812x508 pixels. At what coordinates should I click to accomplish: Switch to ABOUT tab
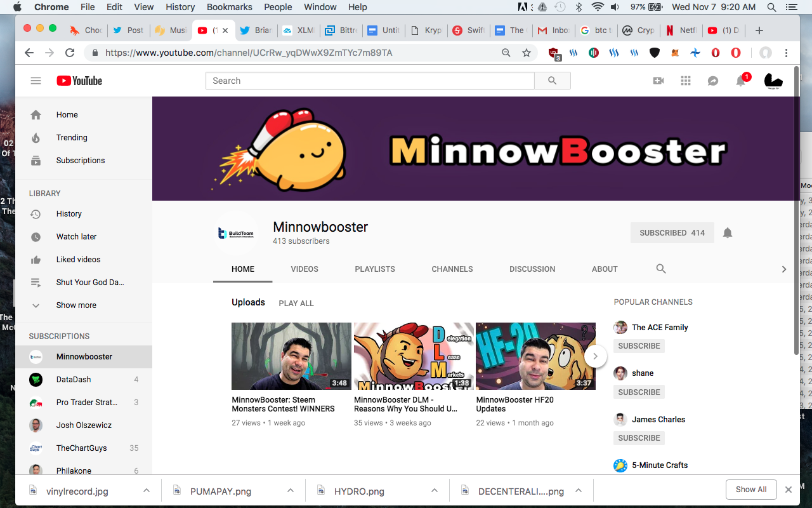[x=605, y=269]
